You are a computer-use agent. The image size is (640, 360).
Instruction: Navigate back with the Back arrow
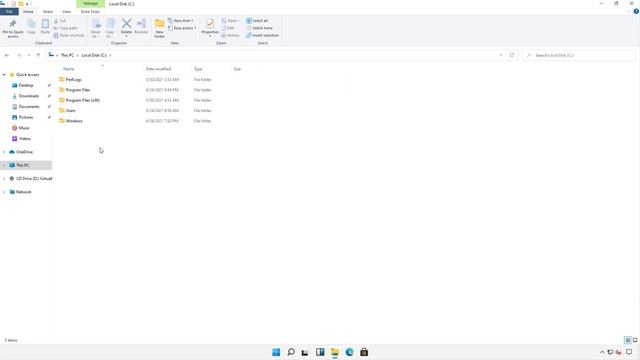[7, 55]
